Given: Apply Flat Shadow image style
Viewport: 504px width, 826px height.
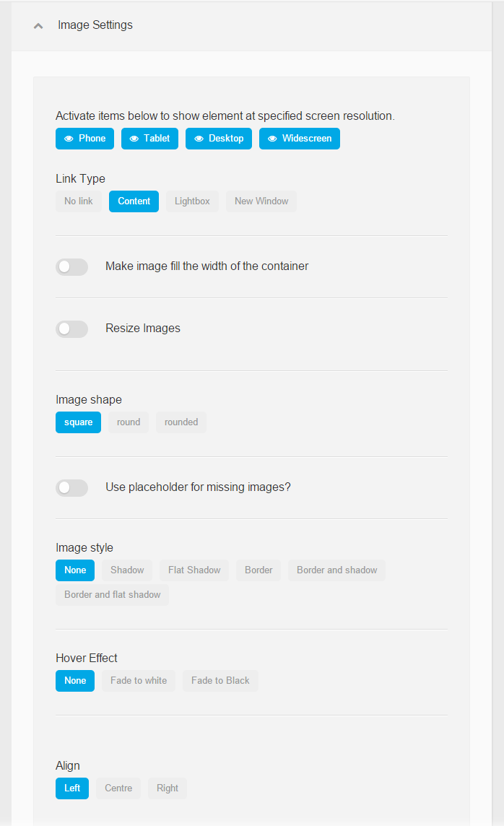Looking at the screenshot, I should pos(194,570).
